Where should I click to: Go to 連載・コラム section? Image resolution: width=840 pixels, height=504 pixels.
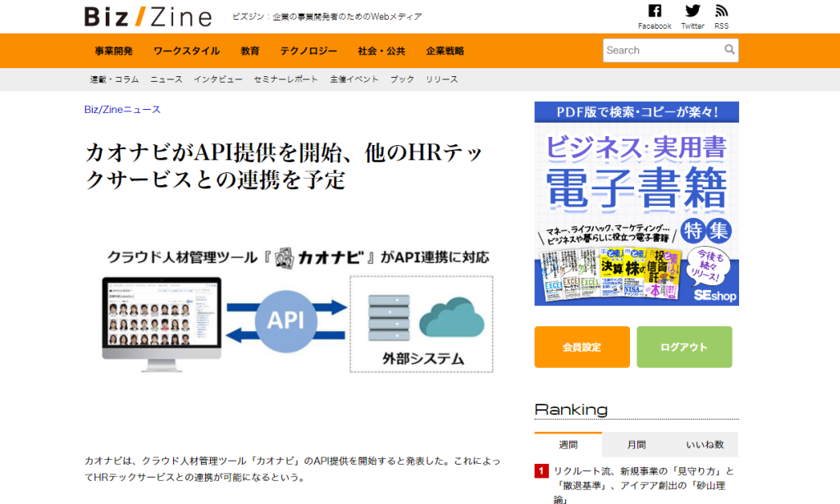[114, 79]
